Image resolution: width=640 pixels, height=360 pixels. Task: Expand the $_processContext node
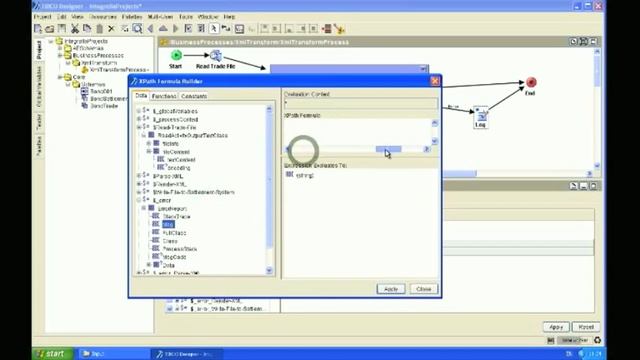click(x=139, y=119)
